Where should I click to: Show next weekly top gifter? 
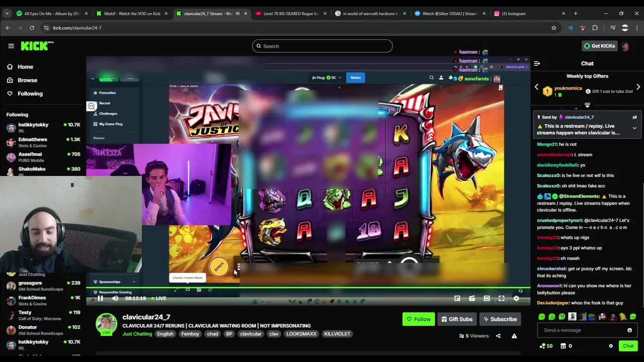point(638,87)
